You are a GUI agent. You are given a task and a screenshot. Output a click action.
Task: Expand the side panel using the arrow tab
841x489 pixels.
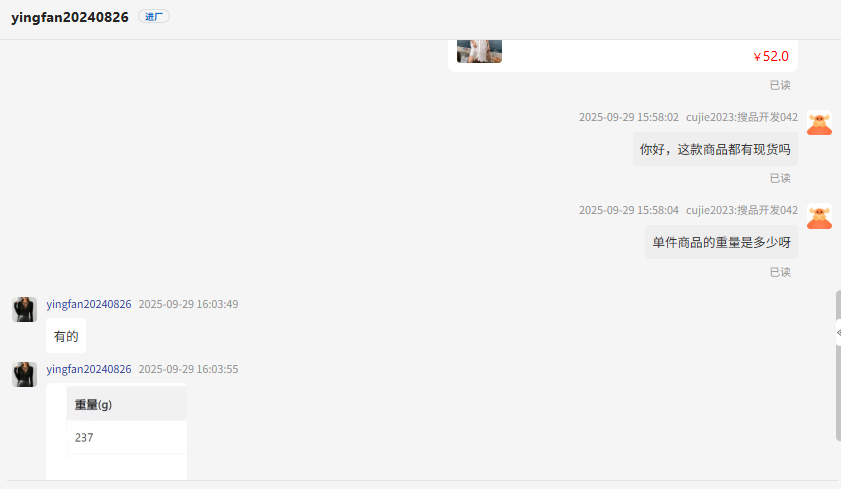(x=838, y=333)
